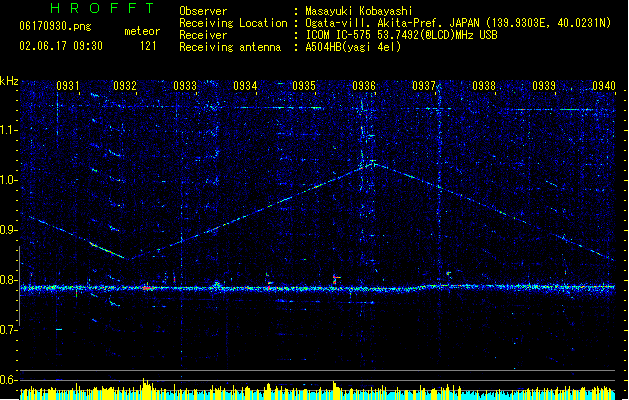Click the 0.8 kHz axis label
Viewport: 629px width, 400px height.
pyautogui.click(x=9, y=280)
